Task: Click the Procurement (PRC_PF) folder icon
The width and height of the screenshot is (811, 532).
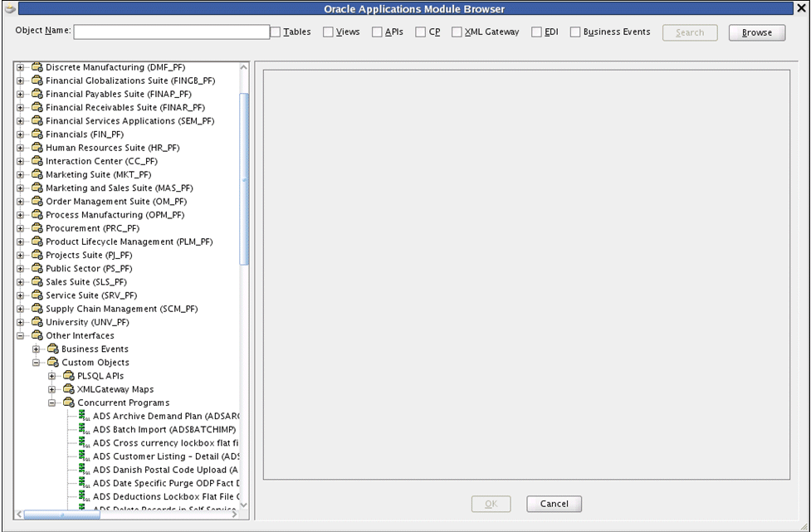Action: (37, 228)
